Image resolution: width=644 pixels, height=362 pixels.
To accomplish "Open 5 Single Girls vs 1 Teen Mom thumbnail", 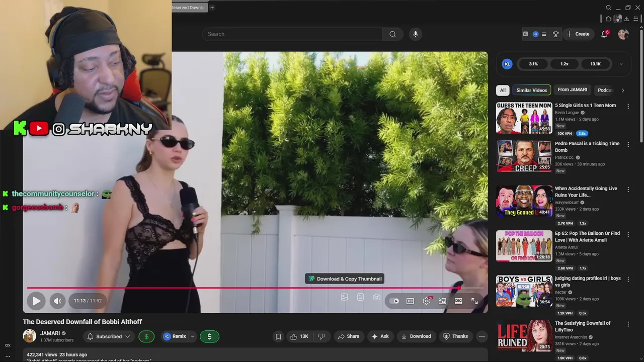I will tap(524, 118).
